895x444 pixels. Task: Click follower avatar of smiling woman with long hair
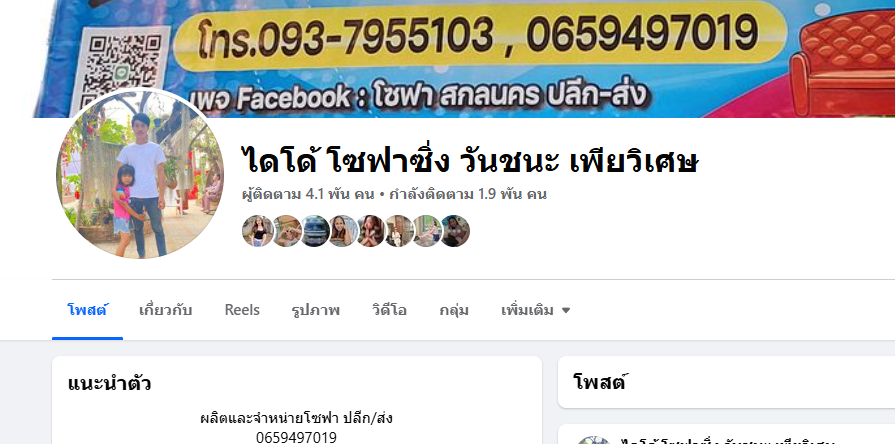click(343, 231)
